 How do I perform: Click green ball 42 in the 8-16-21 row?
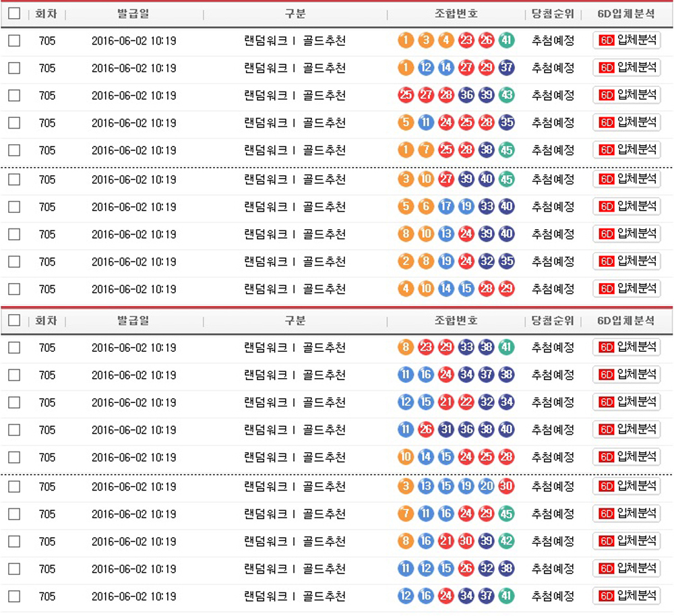click(x=507, y=541)
